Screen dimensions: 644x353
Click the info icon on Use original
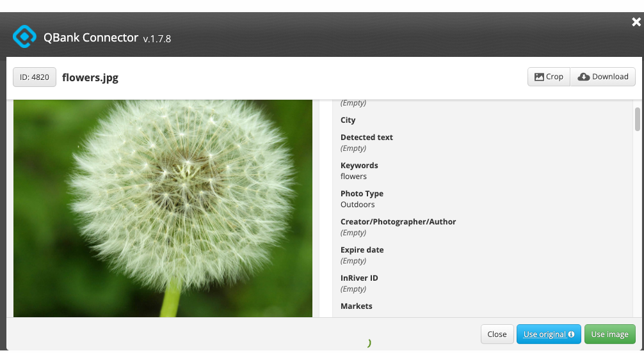pos(571,334)
